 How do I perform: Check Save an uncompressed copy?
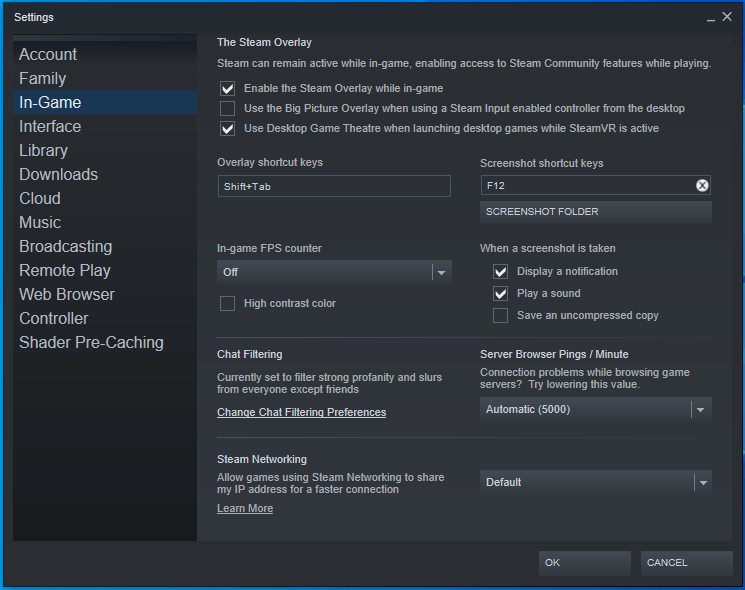pos(501,315)
